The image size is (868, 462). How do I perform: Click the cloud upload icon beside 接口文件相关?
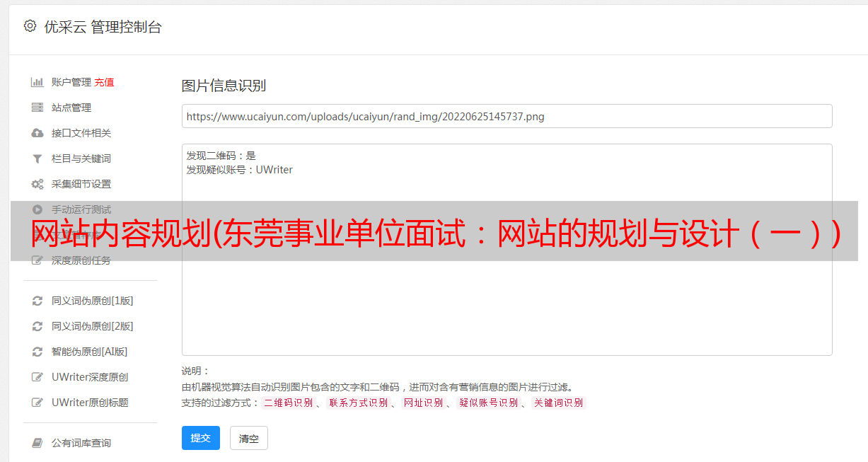point(37,133)
